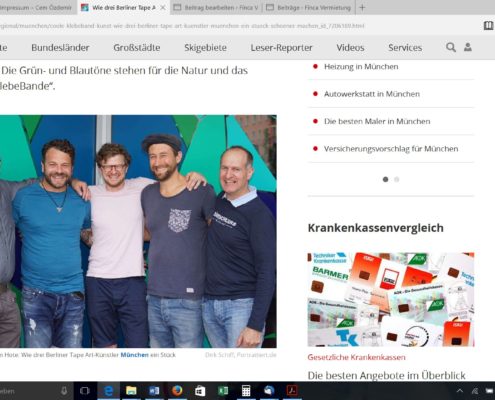Select the second carousel pagination dot
The width and height of the screenshot is (495, 400).
[396, 179]
